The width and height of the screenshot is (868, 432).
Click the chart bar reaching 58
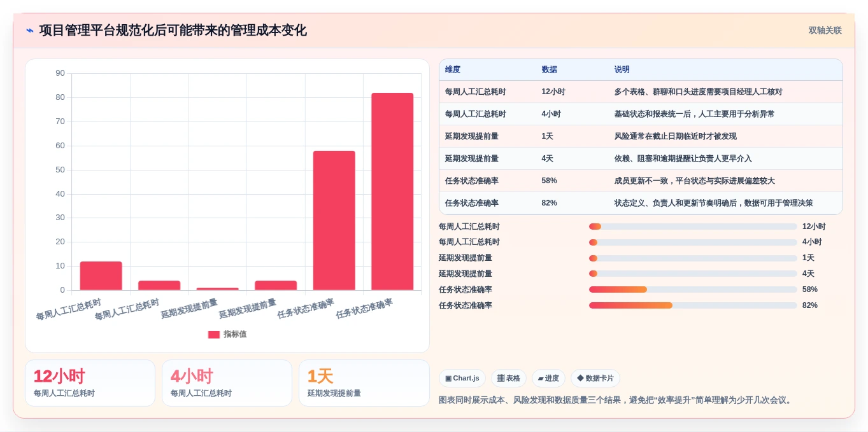point(334,220)
